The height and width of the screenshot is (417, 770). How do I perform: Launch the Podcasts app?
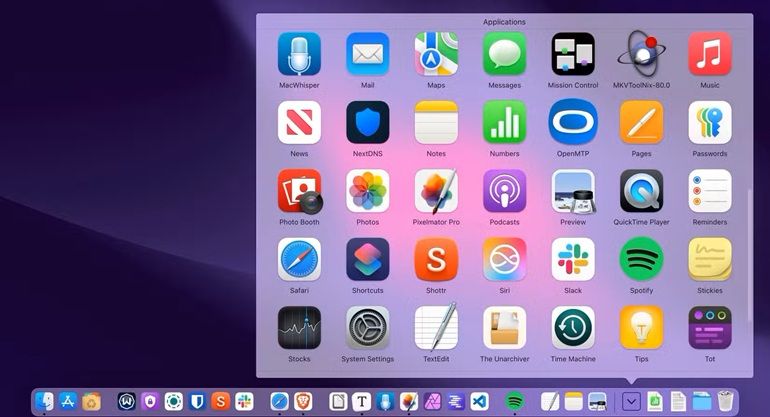(504, 191)
